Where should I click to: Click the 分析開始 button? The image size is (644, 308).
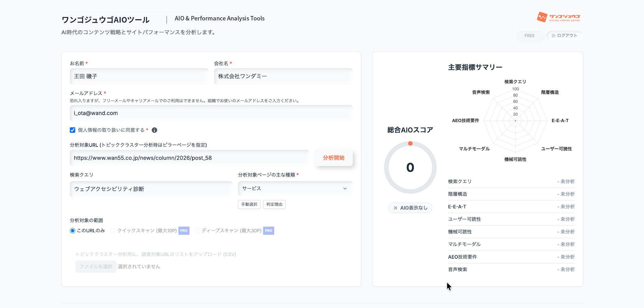[x=334, y=158]
